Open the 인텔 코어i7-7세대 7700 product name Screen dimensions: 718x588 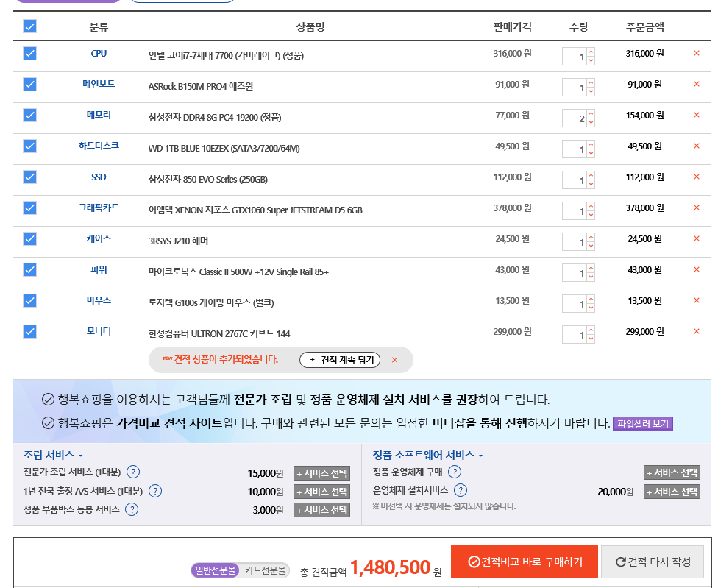pos(226,55)
